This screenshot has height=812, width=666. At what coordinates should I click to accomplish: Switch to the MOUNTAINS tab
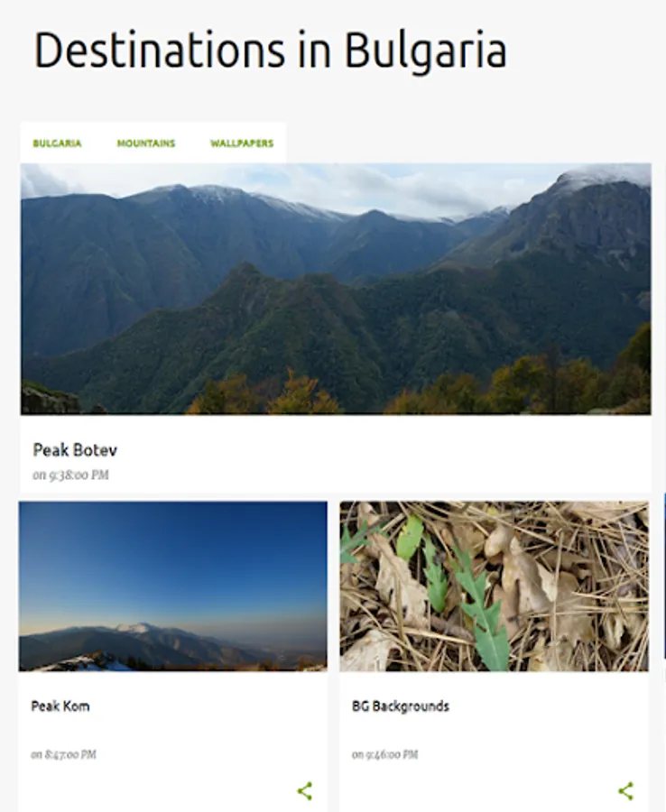pyautogui.click(x=146, y=143)
